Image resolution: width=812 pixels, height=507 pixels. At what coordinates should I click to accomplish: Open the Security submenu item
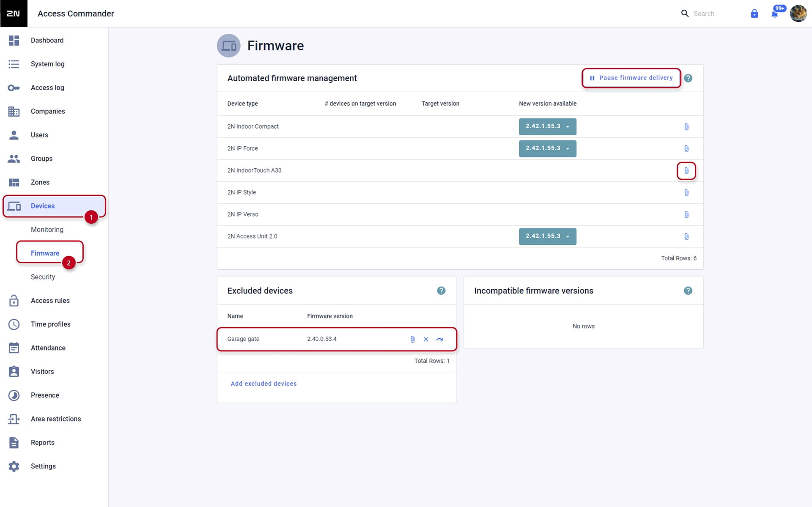coord(43,277)
